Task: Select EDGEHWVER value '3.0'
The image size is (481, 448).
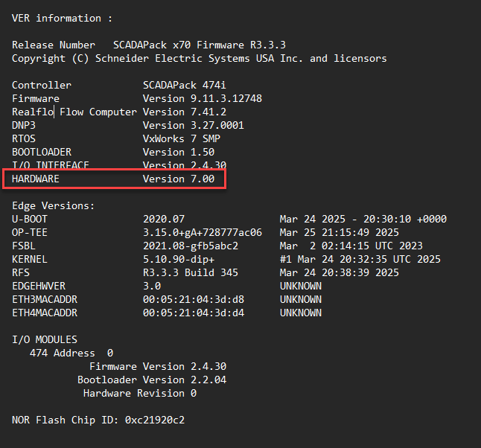Action: pos(152,286)
